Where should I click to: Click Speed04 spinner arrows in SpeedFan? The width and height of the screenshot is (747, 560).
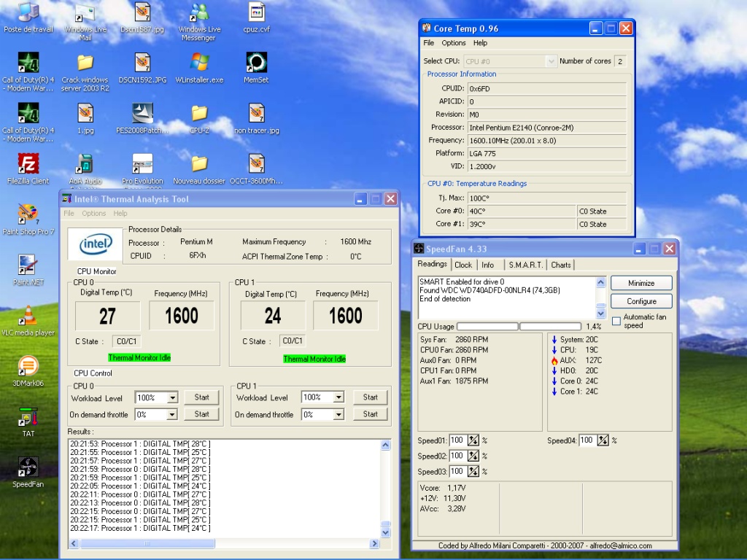(603, 440)
